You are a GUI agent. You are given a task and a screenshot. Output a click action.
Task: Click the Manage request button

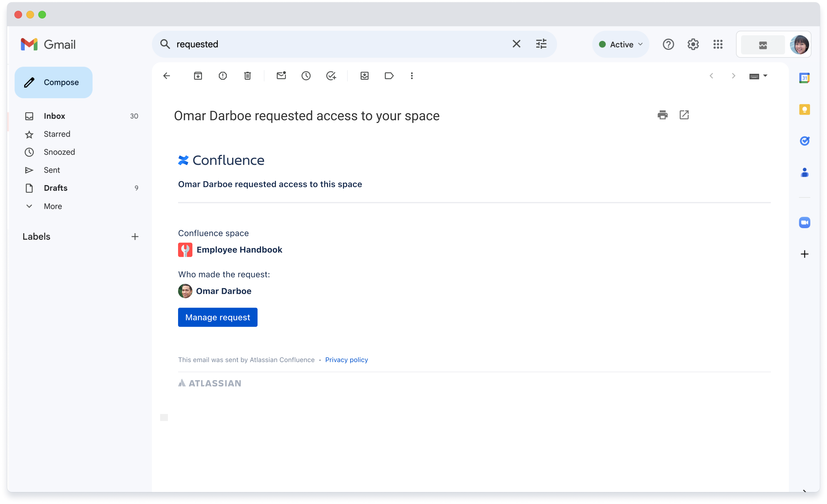(218, 317)
